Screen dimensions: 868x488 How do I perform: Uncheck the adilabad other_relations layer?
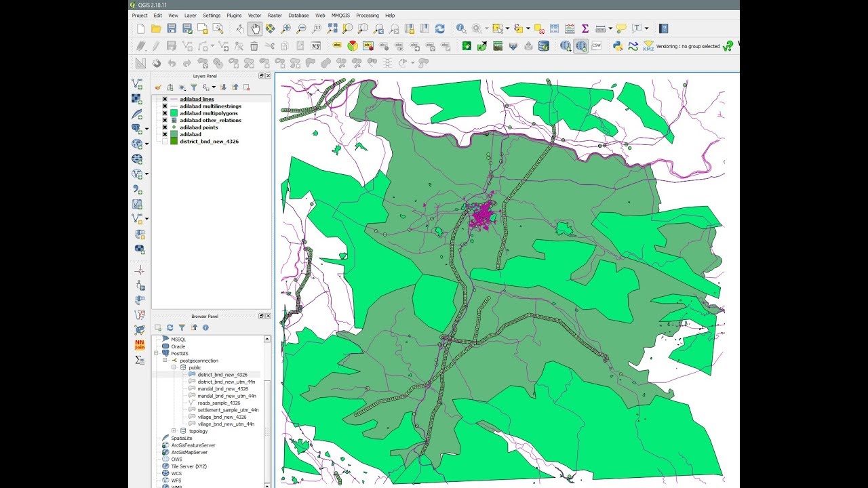point(165,120)
